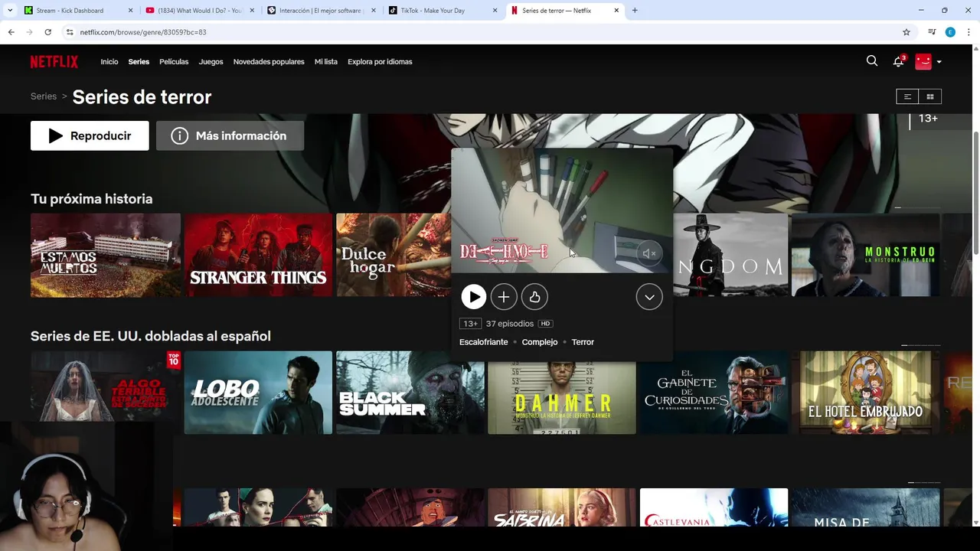Image resolution: width=980 pixels, height=551 pixels.
Task: Open the Series menu item
Action: (139, 62)
